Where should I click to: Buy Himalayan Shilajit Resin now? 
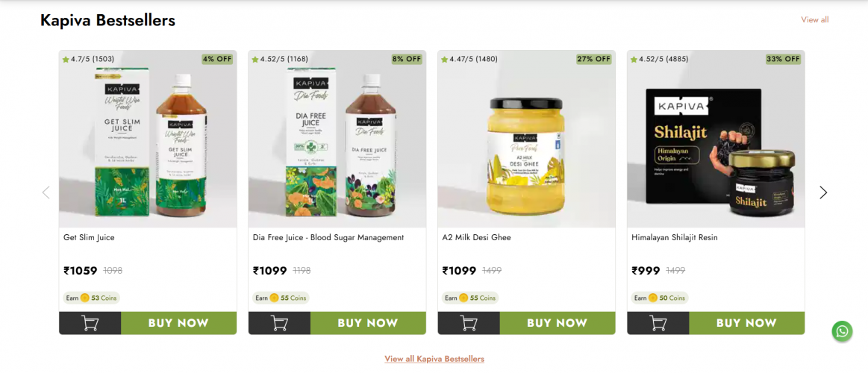click(747, 323)
